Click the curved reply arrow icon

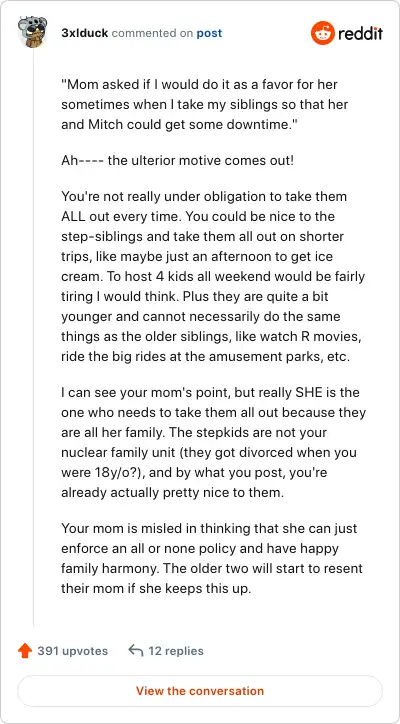pos(136,651)
